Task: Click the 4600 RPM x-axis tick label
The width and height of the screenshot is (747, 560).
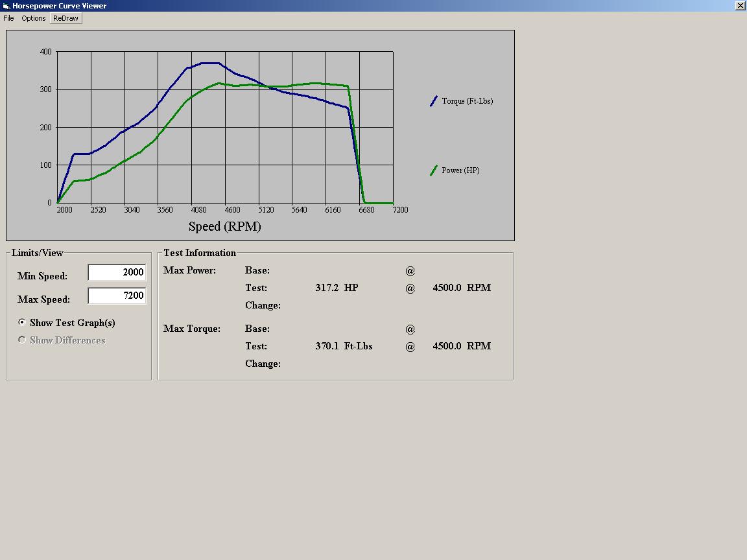Action: click(x=232, y=210)
